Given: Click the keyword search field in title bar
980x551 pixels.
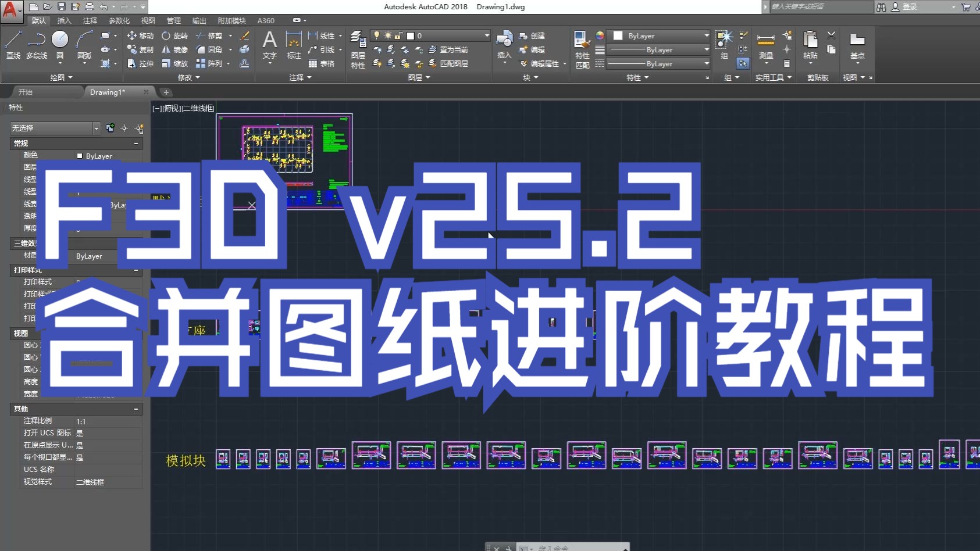Looking at the screenshot, I should point(821,7).
